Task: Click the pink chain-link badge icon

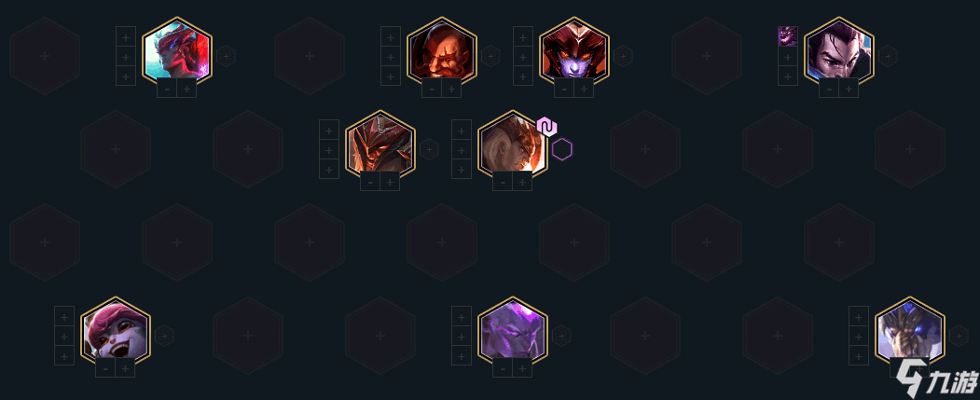Action: point(546,127)
